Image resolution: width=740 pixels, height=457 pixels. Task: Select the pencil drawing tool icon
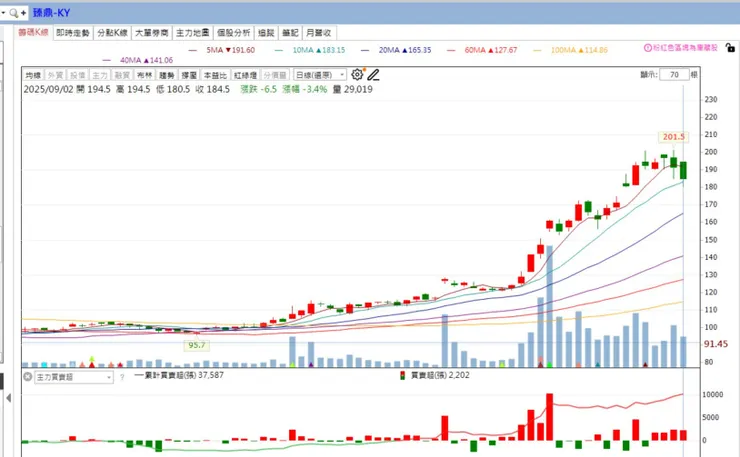tap(373, 75)
